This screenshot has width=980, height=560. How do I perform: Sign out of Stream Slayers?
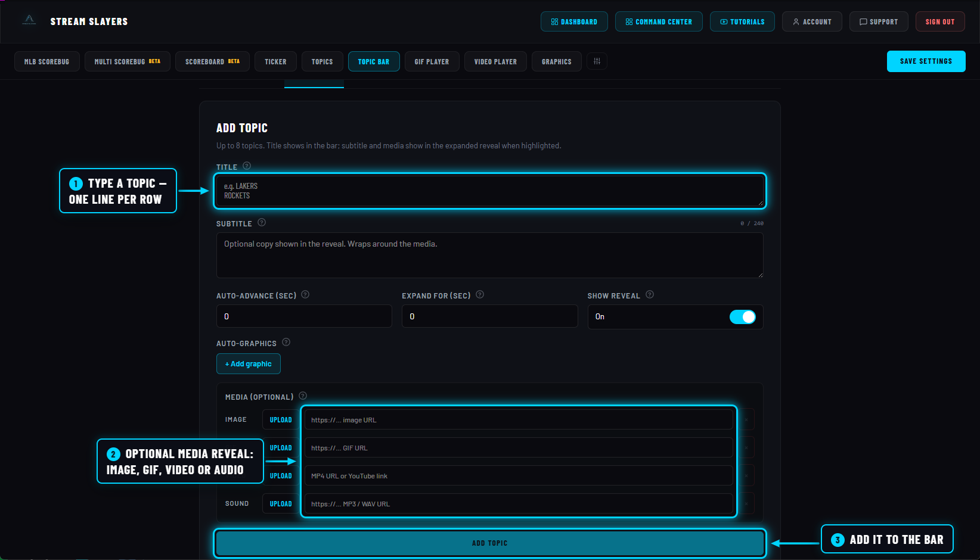click(940, 21)
